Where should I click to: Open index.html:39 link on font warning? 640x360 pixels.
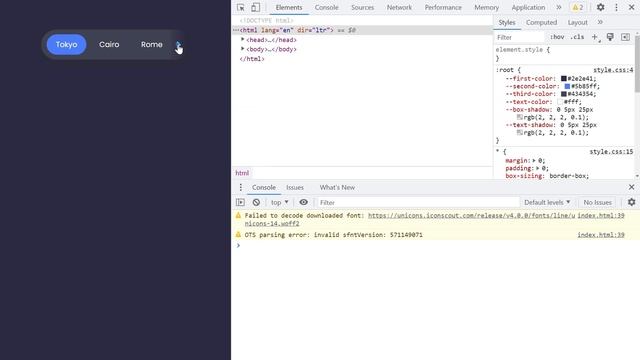click(x=601, y=216)
